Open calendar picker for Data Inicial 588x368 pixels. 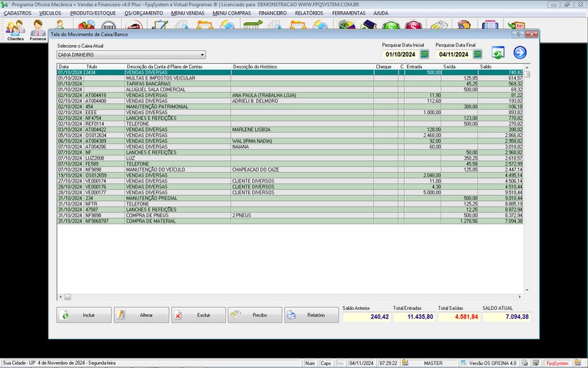pos(425,54)
